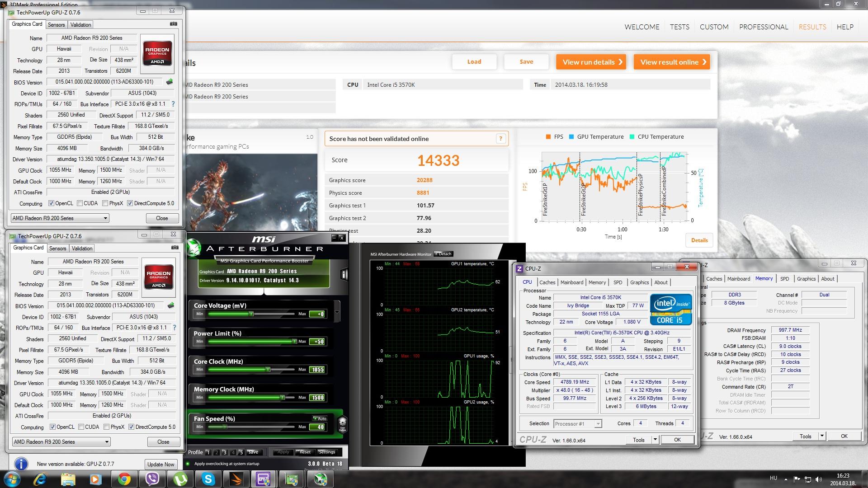This screenshot has height=488, width=868.
Task: Switch to GPU-Z taskbar icon
Action: coord(292,479)
